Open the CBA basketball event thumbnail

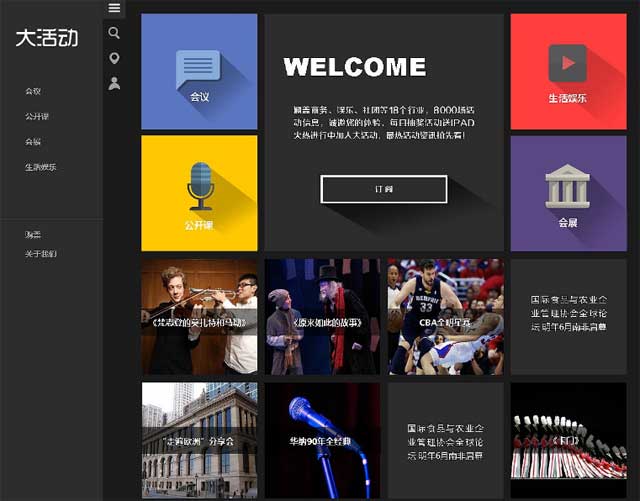[445, 317]
